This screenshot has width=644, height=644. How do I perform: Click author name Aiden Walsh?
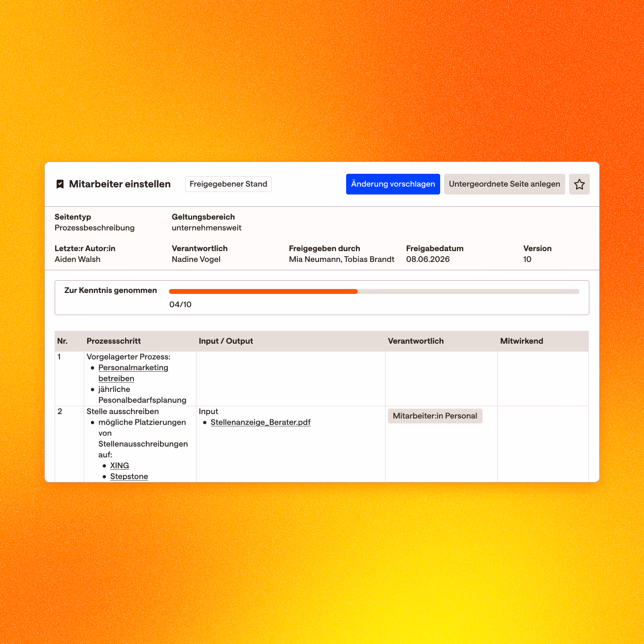77,259
